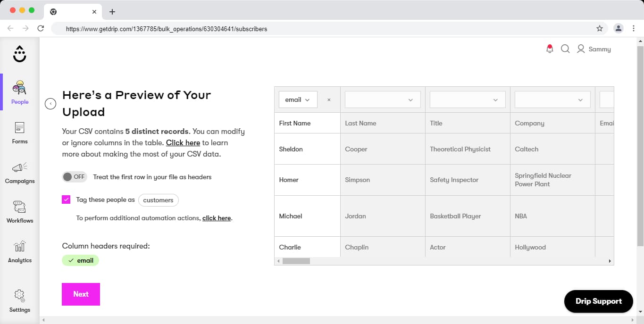Open the Chrome three-dot menu
Viewport: 644px width, 324px height.
[x=633, y=28]
